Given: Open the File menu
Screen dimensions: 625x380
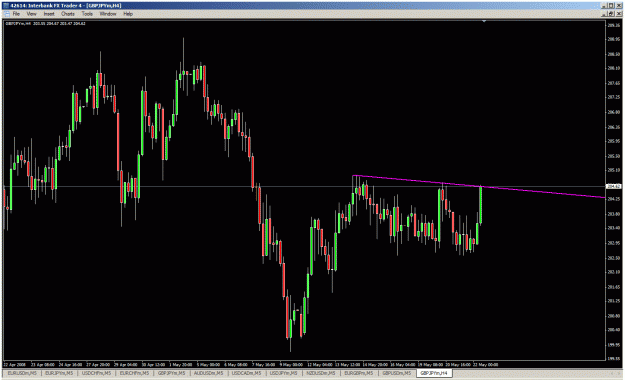Looking at the screenshot, I should (x=16, y=14).
